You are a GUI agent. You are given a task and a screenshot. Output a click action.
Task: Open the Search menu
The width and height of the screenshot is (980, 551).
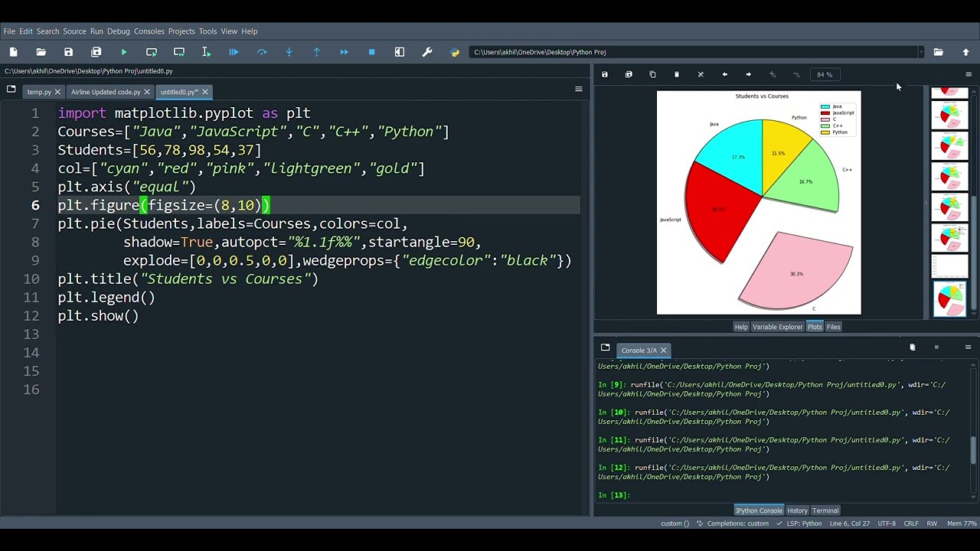coord(47,31)
